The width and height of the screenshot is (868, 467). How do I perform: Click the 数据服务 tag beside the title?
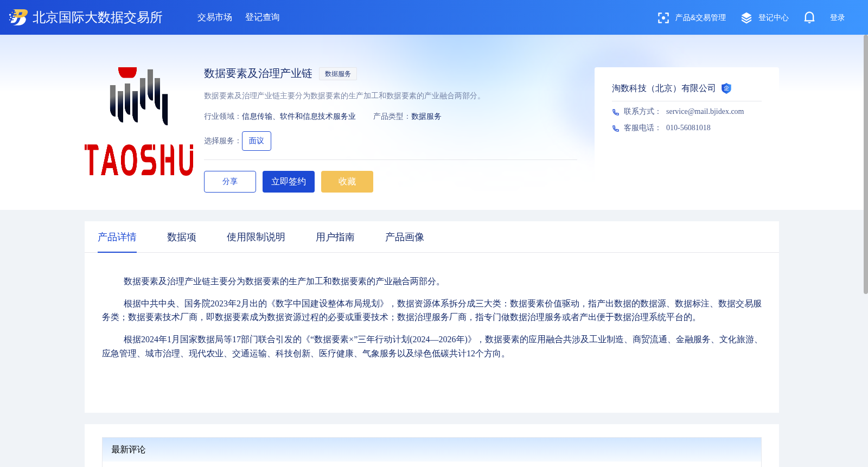[338, 74]
